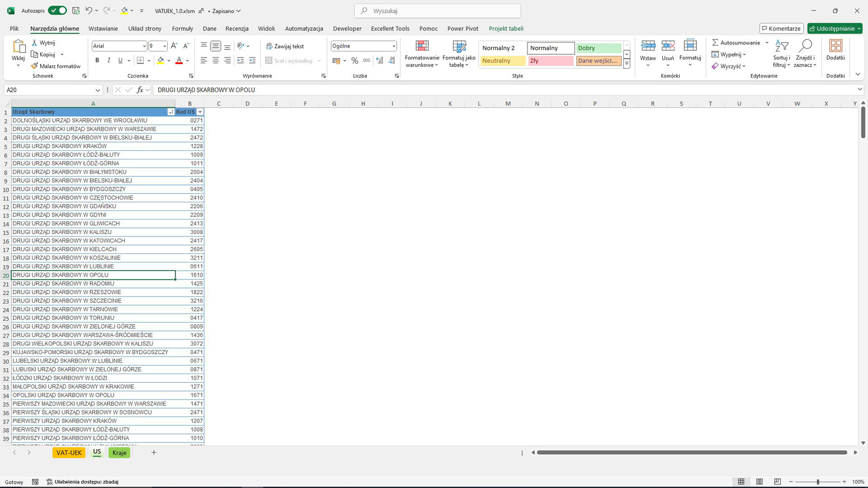This screenshot has width=868, height=488.
Task: Click the Malarz formatów format painter
Action: click(56, 66)
